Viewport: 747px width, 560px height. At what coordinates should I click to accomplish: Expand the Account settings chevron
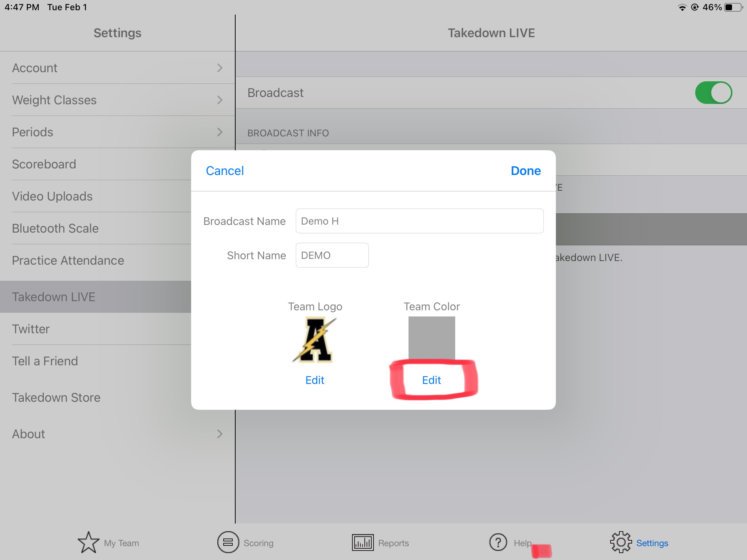(220, 68)
